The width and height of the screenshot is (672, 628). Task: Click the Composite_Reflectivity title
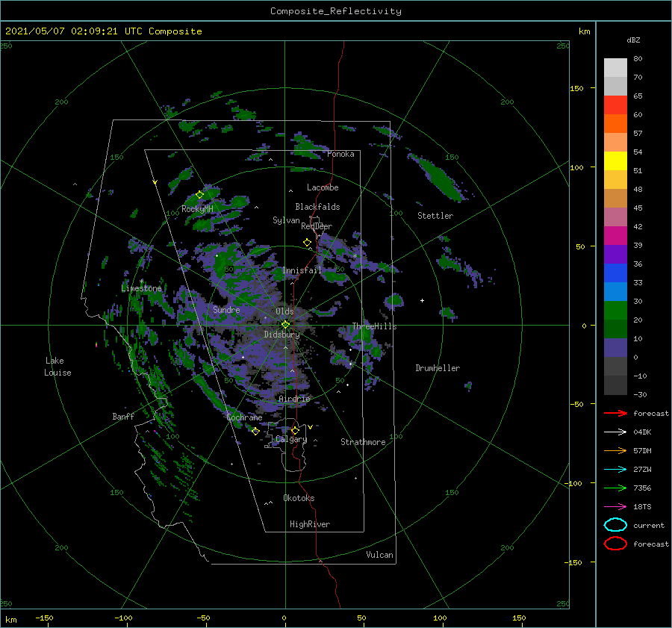click(336, 11)
